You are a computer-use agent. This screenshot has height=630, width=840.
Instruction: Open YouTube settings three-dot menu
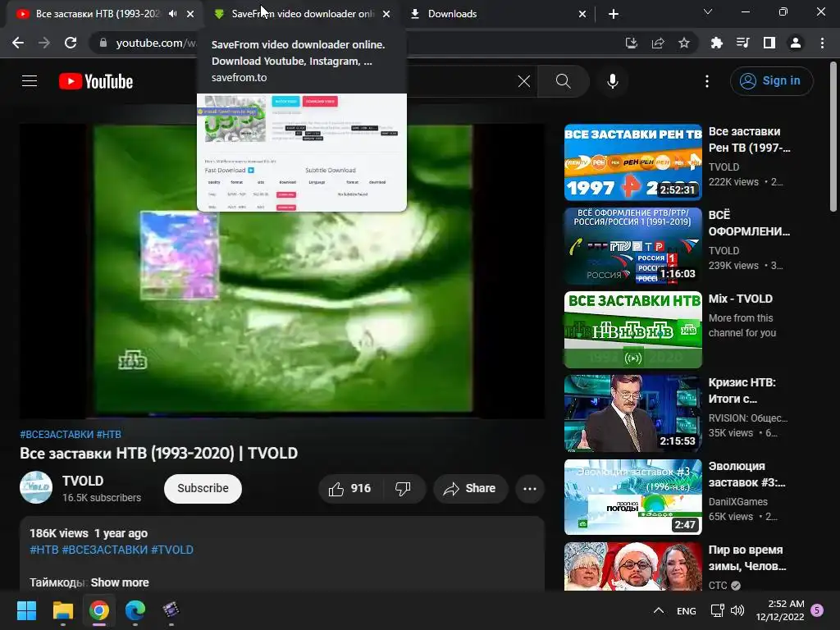(x=707, y=81)
